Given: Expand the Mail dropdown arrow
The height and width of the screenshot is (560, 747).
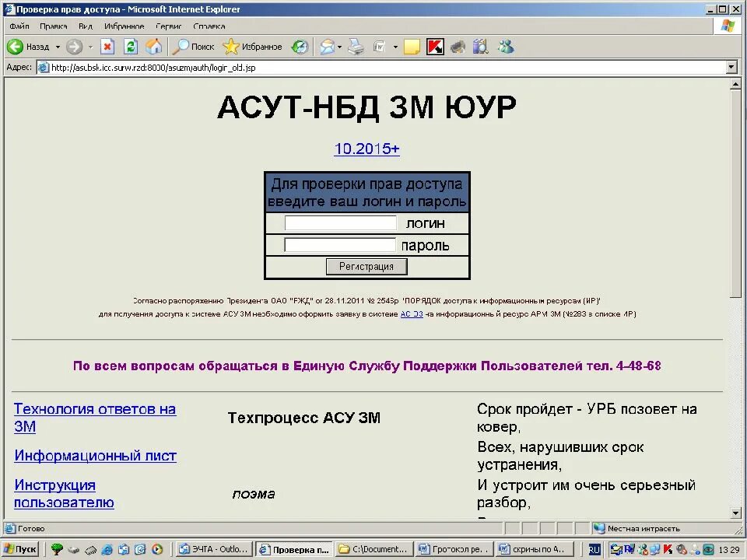Looking at the screenshot, I should [340, 47].
